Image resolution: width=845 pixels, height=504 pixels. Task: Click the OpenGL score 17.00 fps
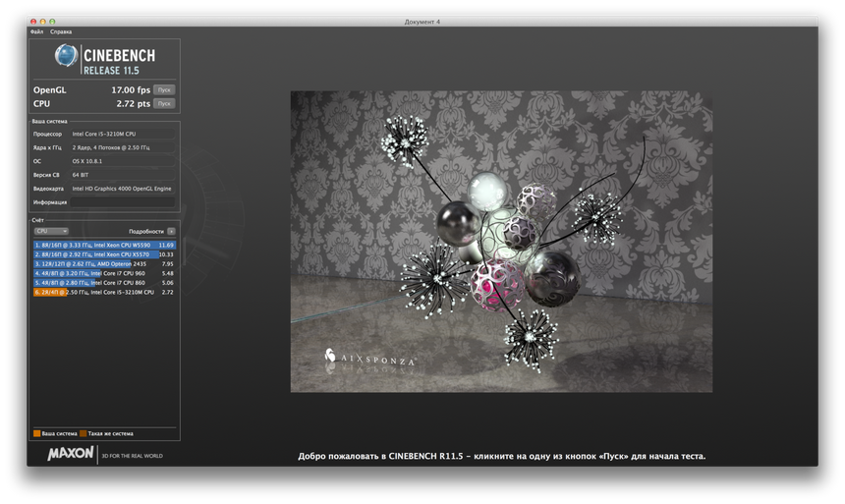point(131,90)
